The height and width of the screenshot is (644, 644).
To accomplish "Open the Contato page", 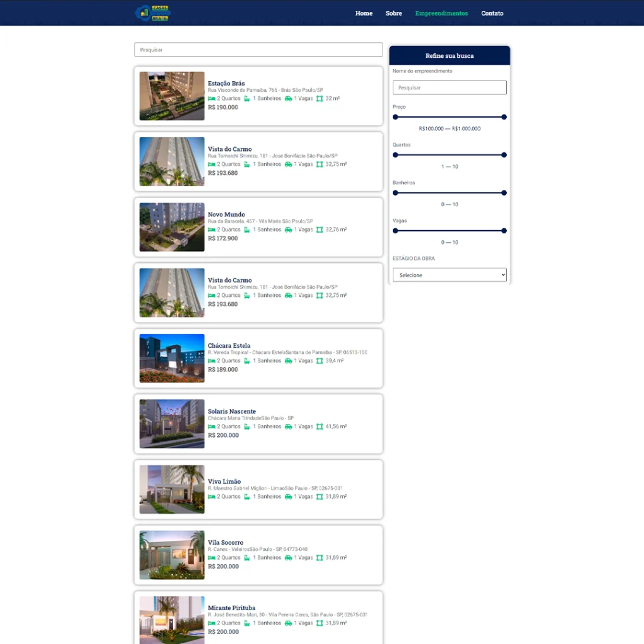I will pos(492,13).
